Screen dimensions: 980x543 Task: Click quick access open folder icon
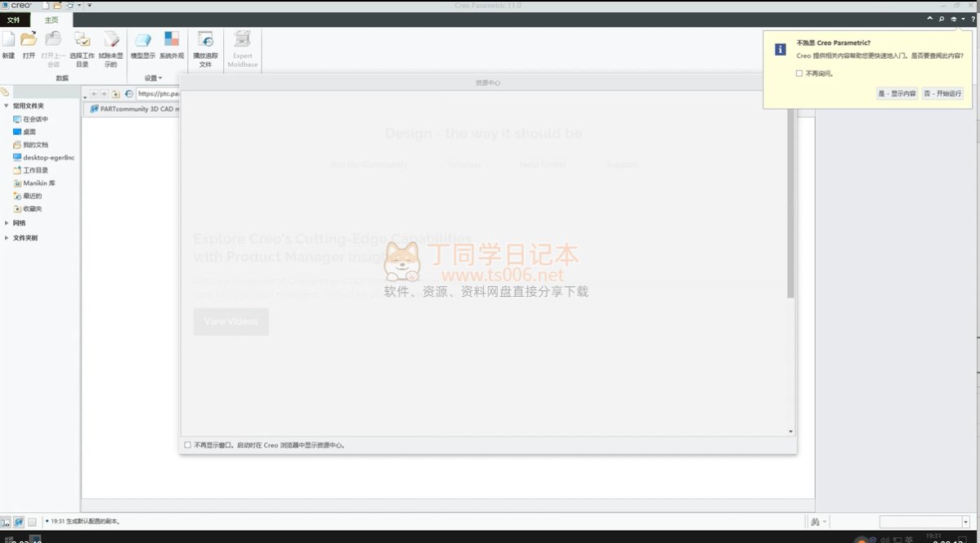point(57,6)
